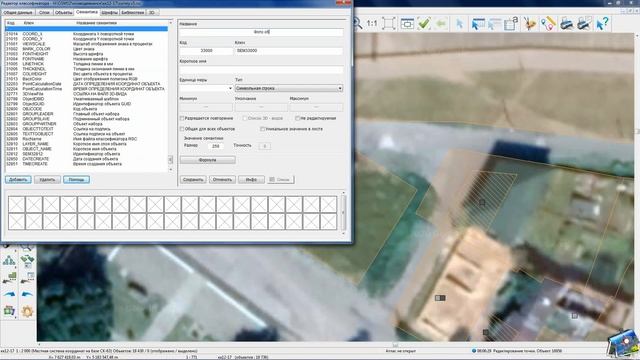Select the GROUPLEADER row in semantics list
This screenshot has height=360, width=640.
(x=87, y=114)
